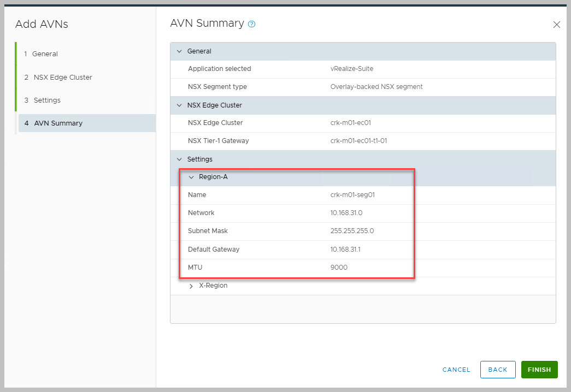The height and width of the screenshot is (392, 571).
Task: Click the segment name crk-m01-seg01
Action: [352, 195]
